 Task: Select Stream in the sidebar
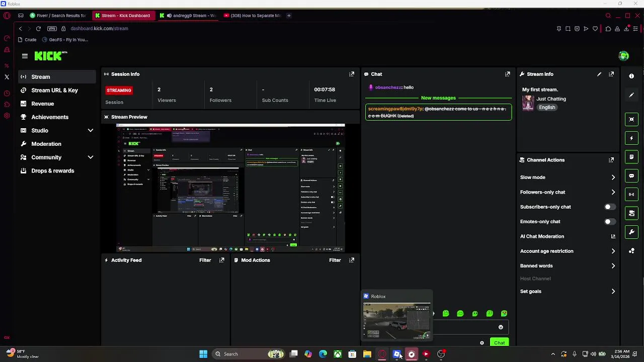[x=57, y=77]
